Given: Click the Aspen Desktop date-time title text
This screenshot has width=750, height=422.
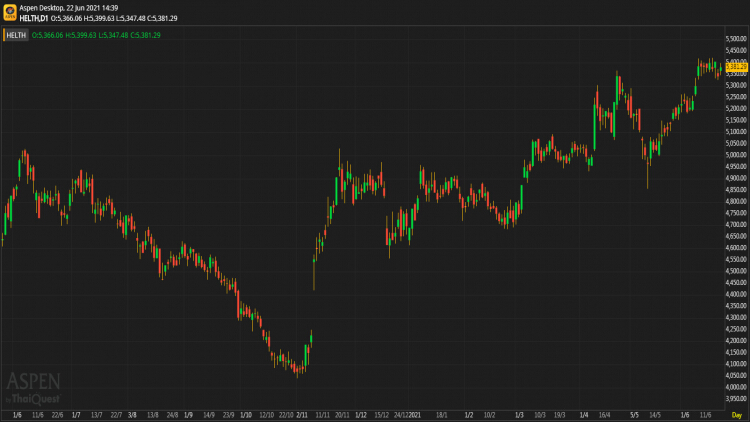Looking at the screenshot, I should [x=68, y=8].
